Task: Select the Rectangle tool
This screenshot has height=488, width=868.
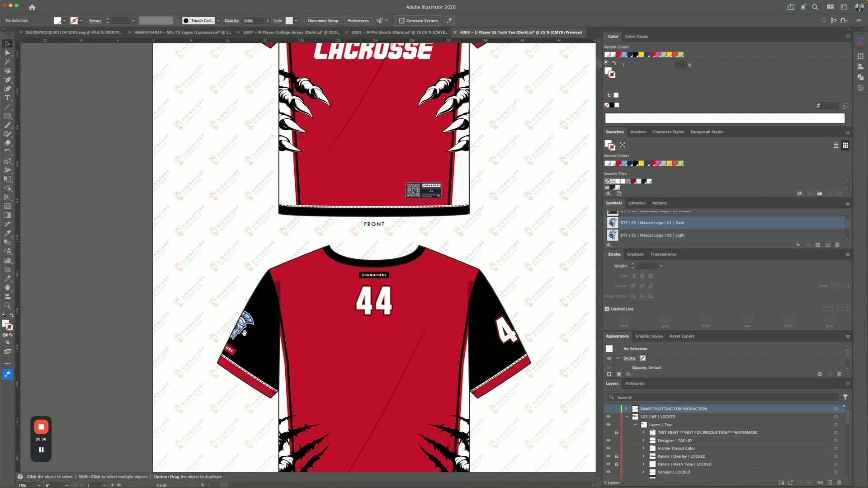Action: 7,116
